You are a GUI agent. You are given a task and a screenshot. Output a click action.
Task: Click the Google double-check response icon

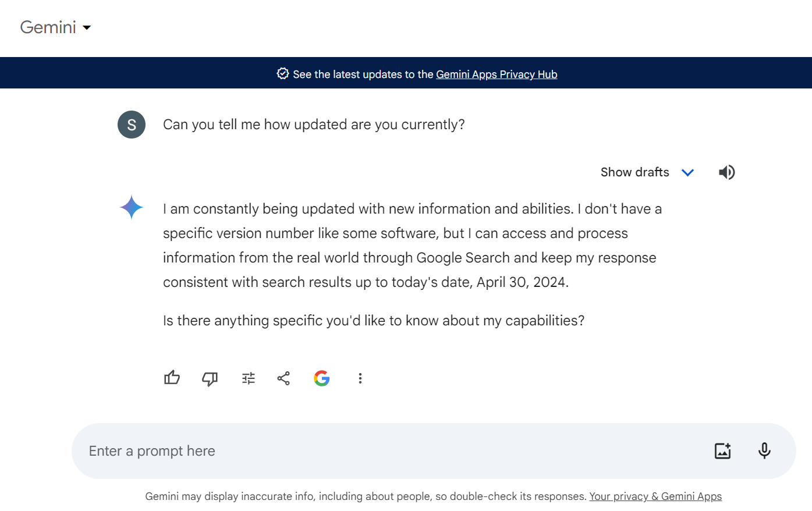pyautogui.click(x=322, y=378)
